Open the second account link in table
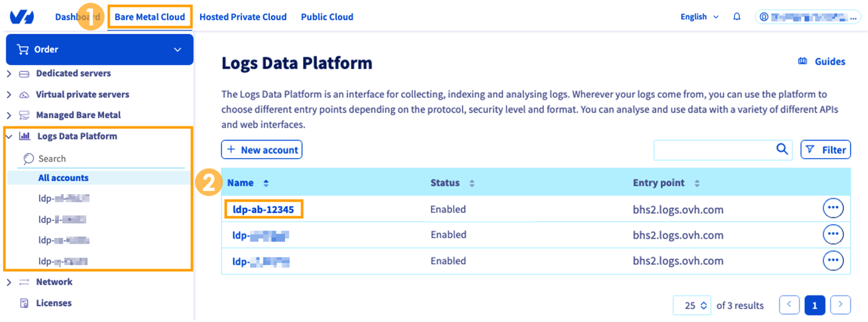868x322 pixels. point(261,235)
